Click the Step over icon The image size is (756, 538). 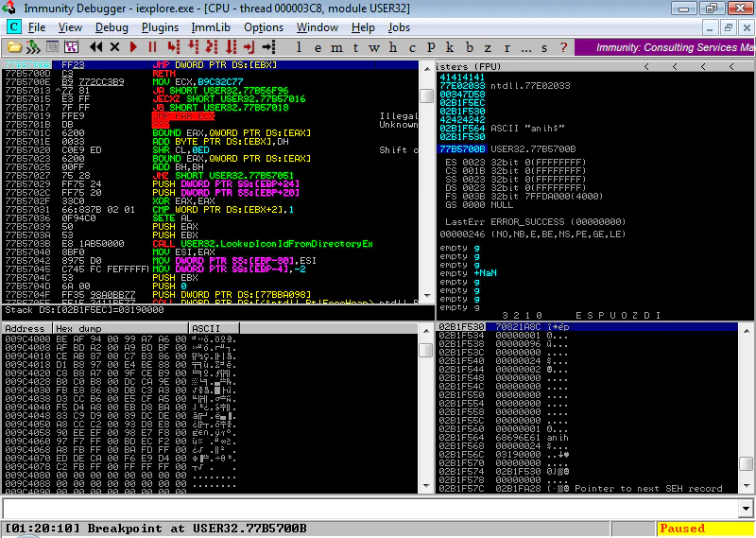194,47
